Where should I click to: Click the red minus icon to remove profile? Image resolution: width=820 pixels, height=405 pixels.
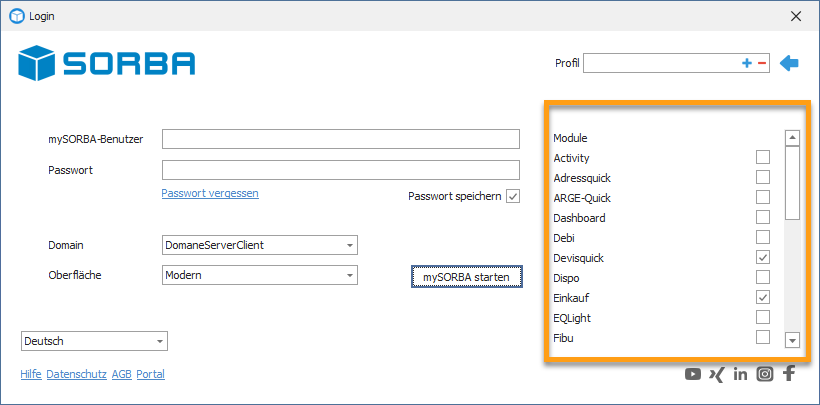click(761, 63)
